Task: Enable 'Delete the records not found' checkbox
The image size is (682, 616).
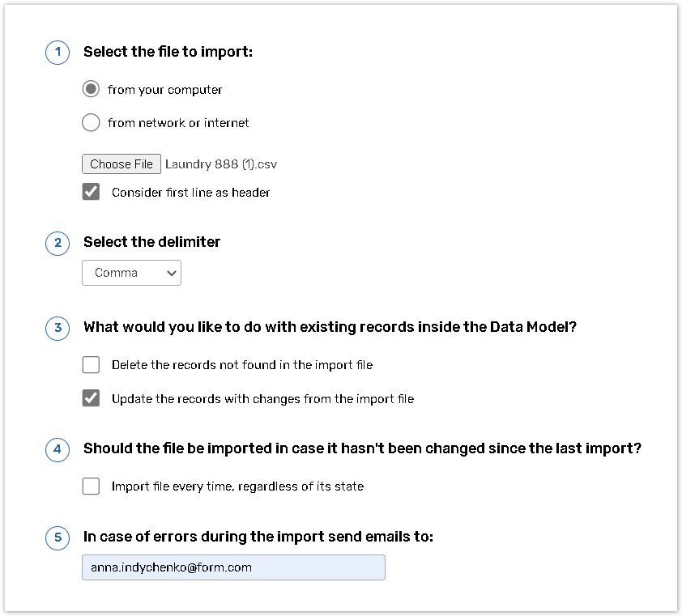Action: point(92,365)
